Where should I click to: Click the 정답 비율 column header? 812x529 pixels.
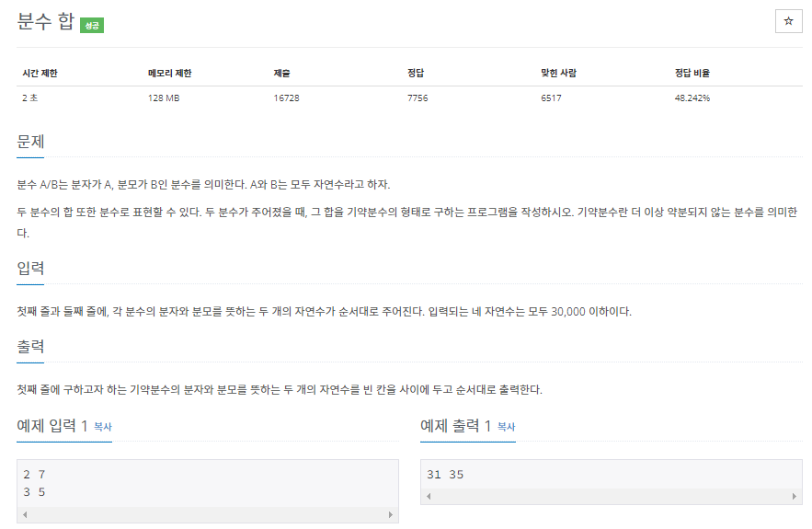point(692,73)
